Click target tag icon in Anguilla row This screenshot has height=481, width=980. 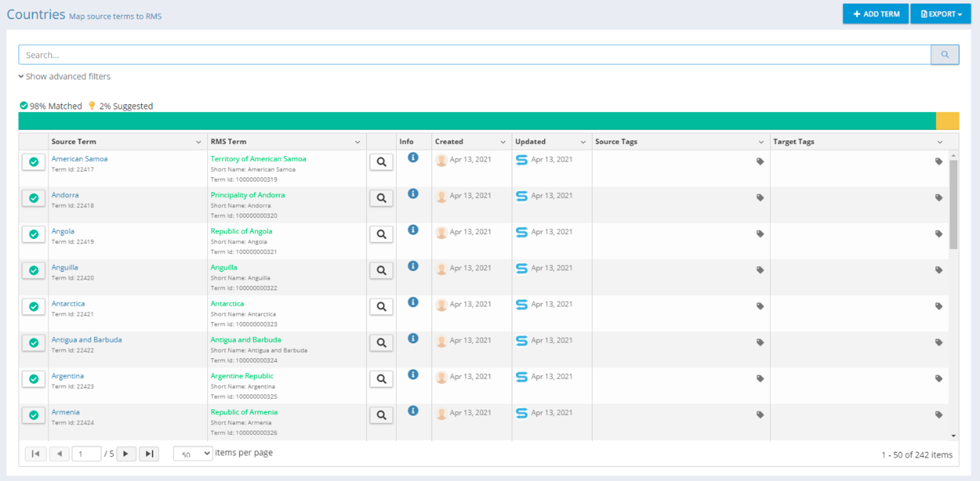[938, 270]
